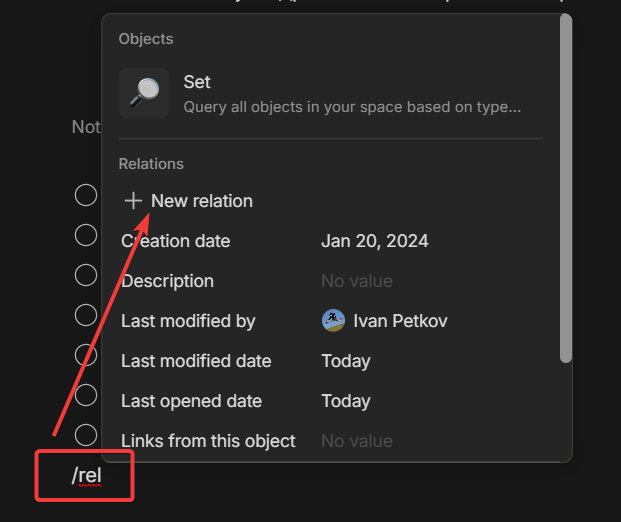The image size is (621, 522).
Task: Click the /rel text input block
Action: pos(85,476)
